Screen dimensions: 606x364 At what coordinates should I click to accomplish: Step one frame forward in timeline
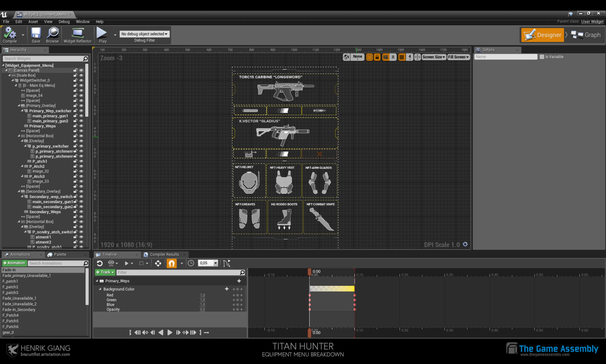click(x=178, y=333)
